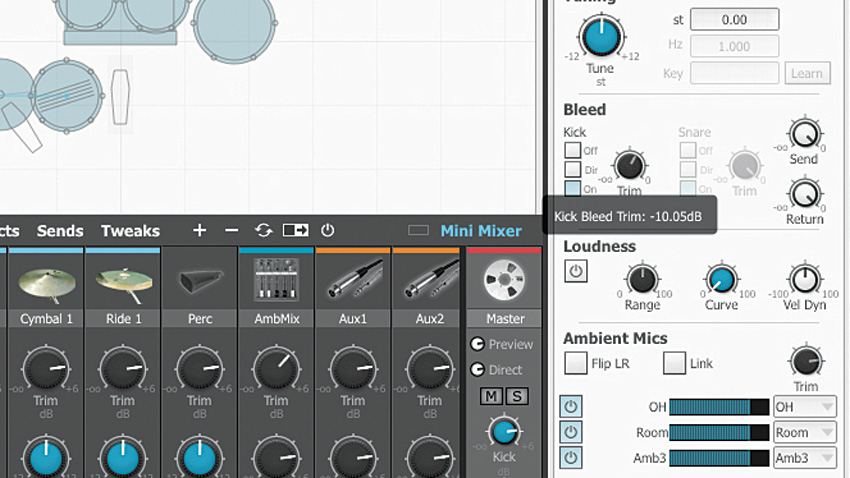Open the Tweaks tab

coord(131,231)
